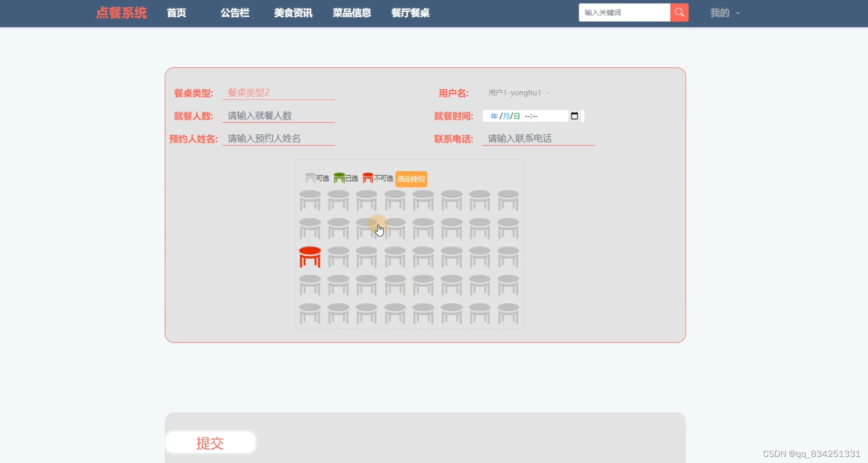The image size is (868, 463).
Task: Open the calendar picker for dining time
Action: [574, 116]
